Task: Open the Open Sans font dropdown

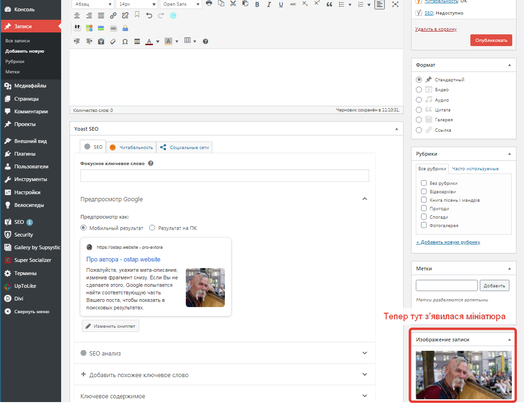Action: (181, 4)
